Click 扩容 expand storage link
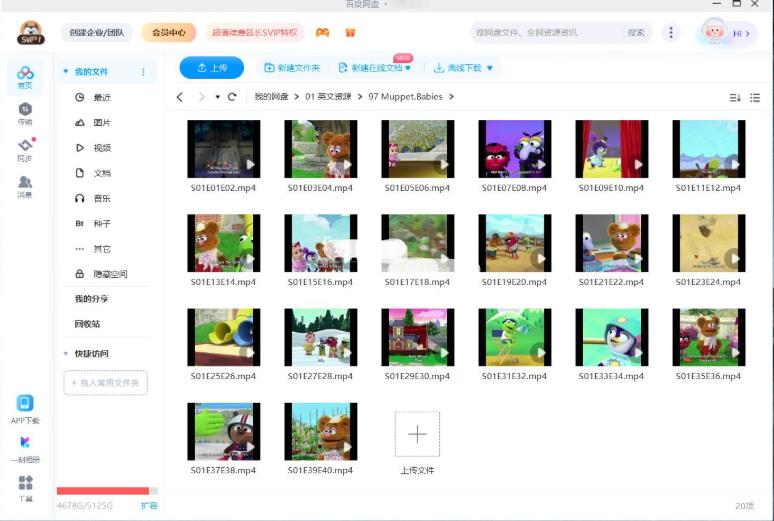The width and height of the screenshot is (774, 521). pos(149,506)
